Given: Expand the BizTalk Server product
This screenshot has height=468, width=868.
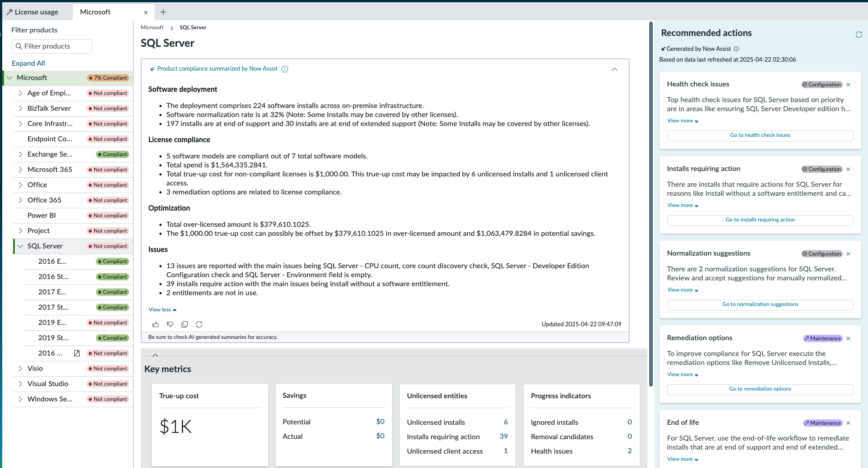Looking at the screenshot, I should click(x=20, y=108).
